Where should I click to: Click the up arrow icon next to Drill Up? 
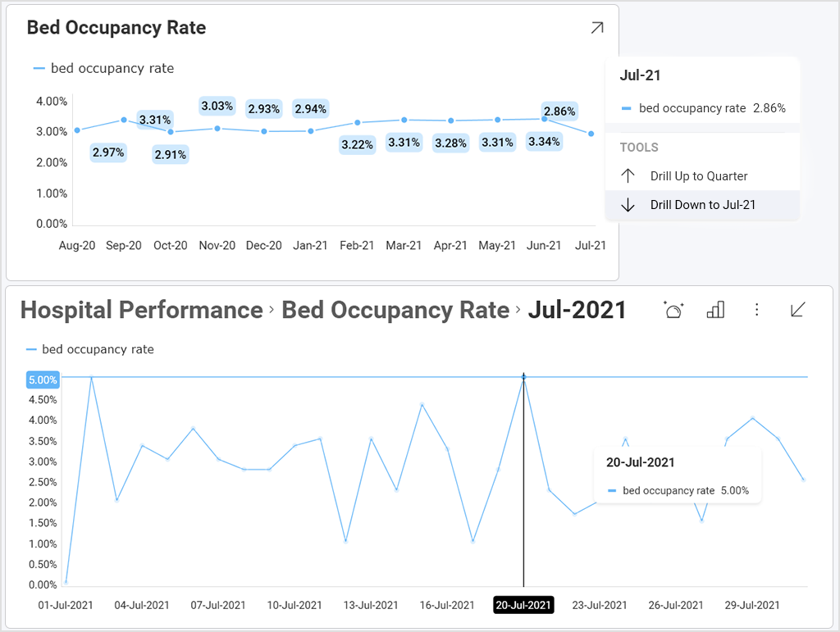click(x=628, y=175)
